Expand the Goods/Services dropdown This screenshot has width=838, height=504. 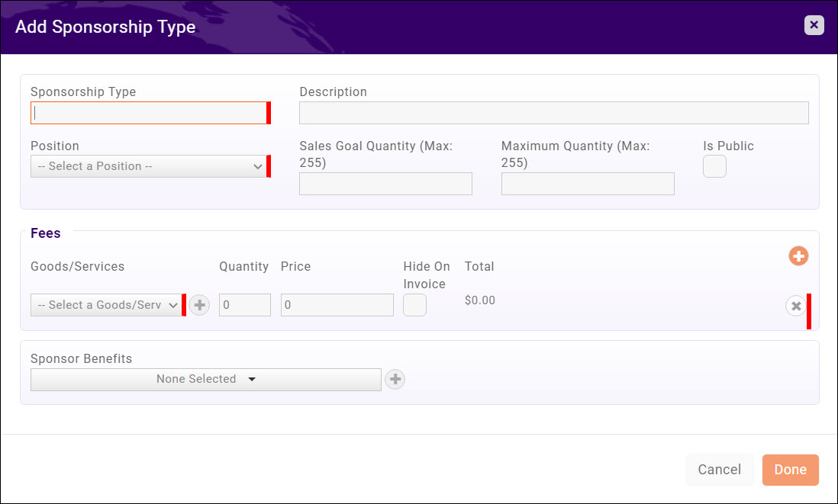pos(107,305)
